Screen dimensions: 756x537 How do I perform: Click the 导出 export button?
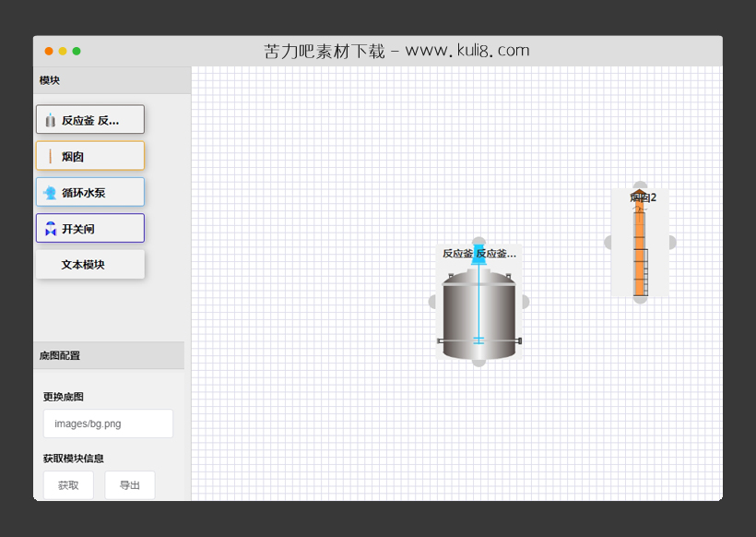[x=130, y=485]
